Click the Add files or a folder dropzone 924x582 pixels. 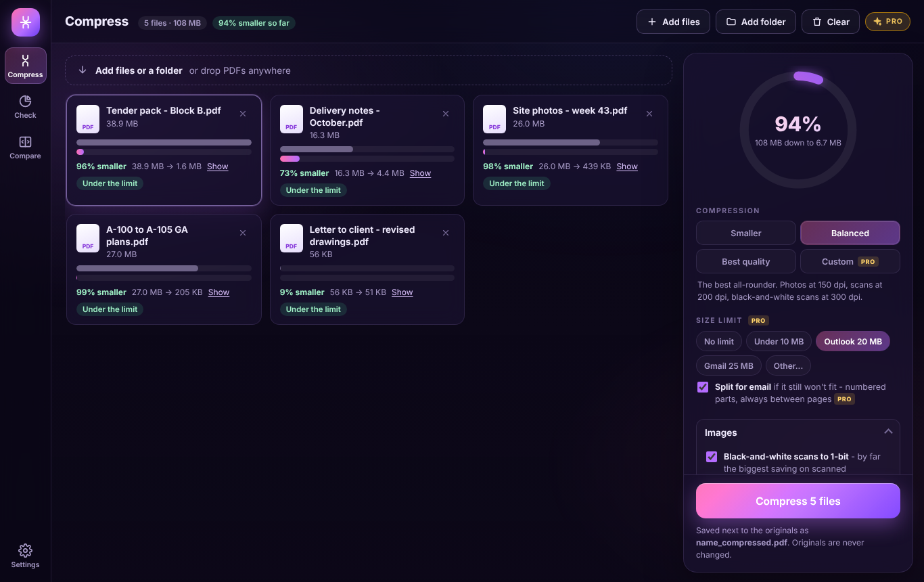369,70
